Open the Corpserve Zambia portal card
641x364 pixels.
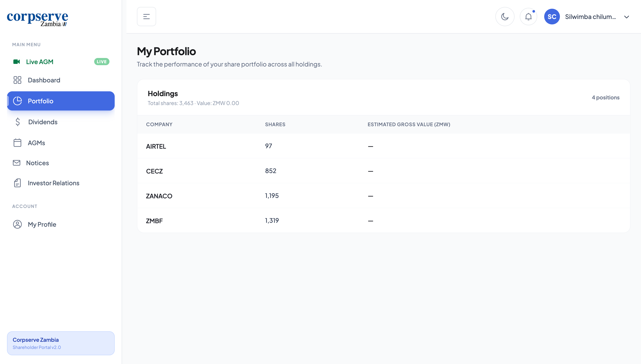[x=61, y=343]
